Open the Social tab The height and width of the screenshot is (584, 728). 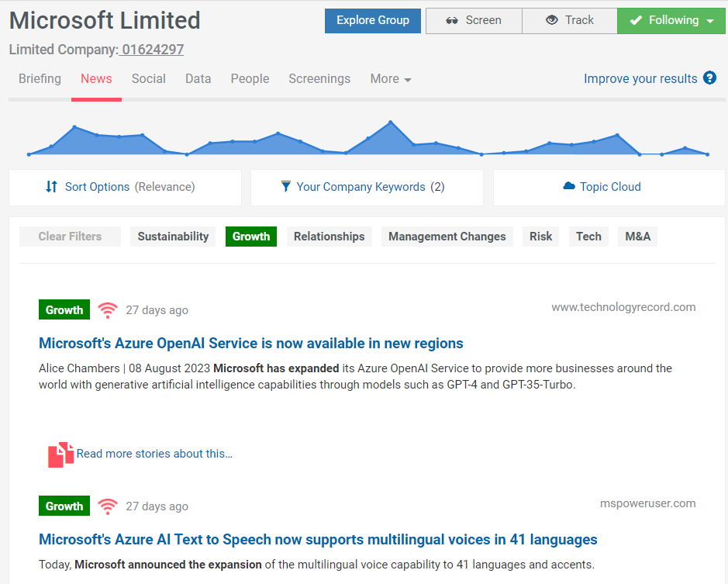tap(149, 78)
